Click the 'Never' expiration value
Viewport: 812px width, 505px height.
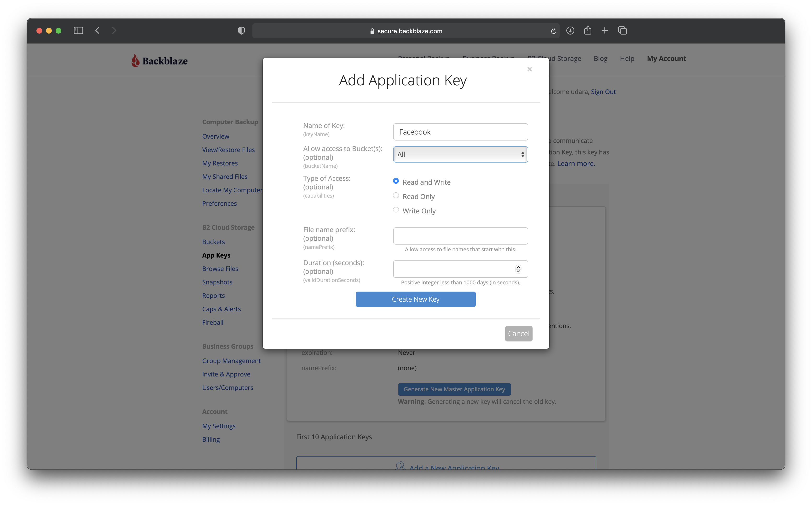click(x=406, y=352)
